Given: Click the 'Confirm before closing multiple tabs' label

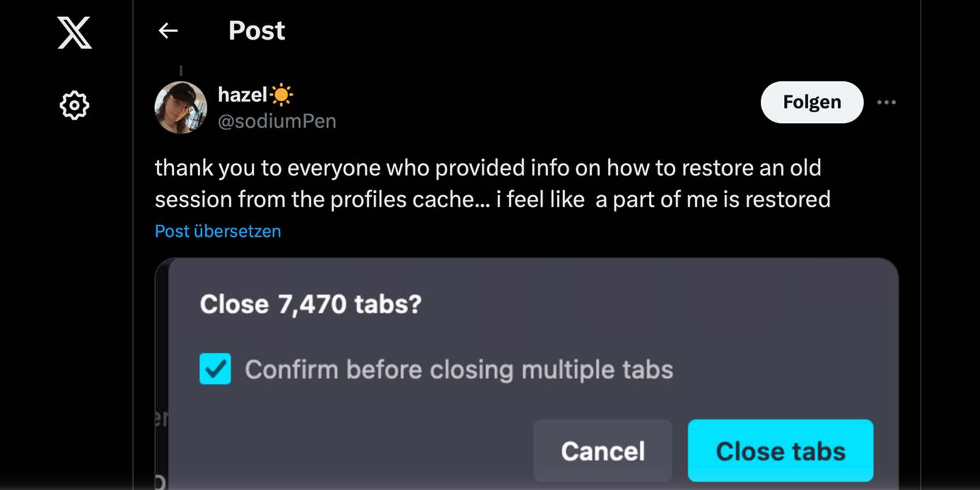Looking at the screenshot, I should tap(459, 369).
